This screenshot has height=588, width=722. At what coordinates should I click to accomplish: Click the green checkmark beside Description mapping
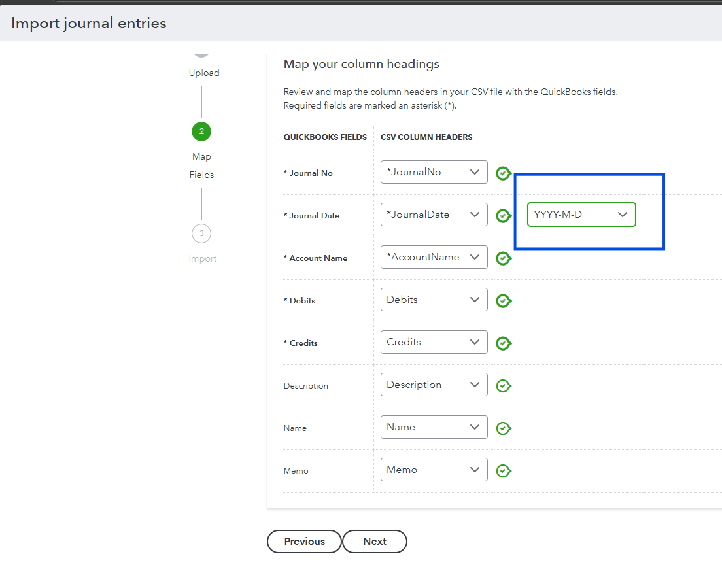[503, 385]
